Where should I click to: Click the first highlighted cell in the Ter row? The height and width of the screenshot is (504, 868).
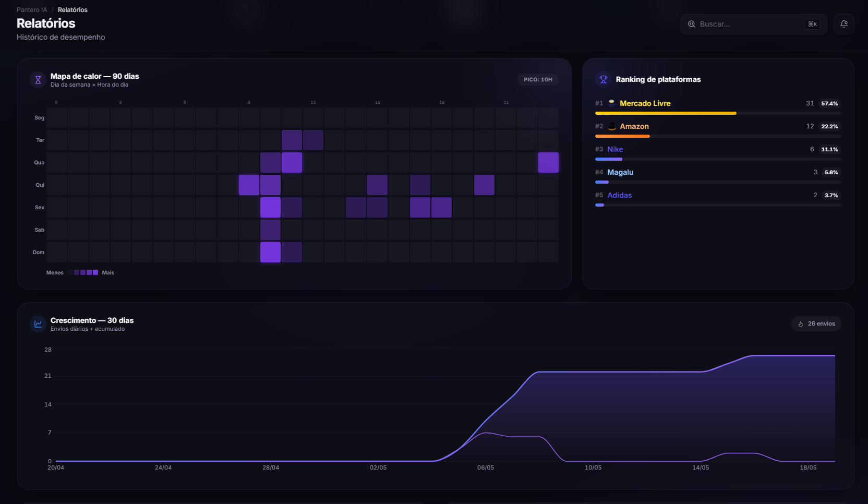coord(292,140)
